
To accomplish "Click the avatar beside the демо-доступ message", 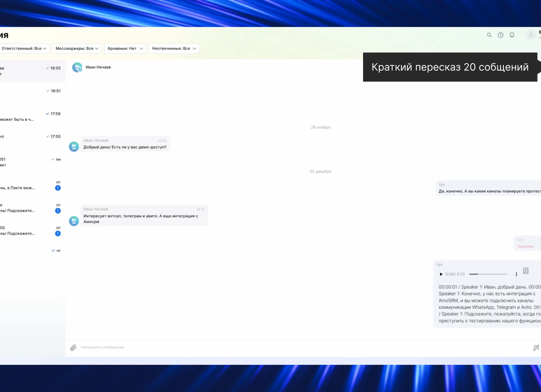I will tap(74, 146).
